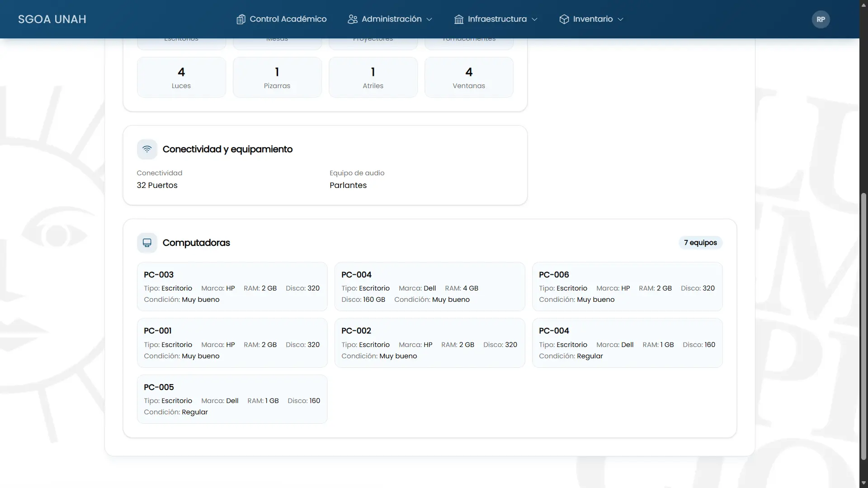Select the PC-006 computer card title
Viewport: 868px width, 488px height.
point(554,275)
